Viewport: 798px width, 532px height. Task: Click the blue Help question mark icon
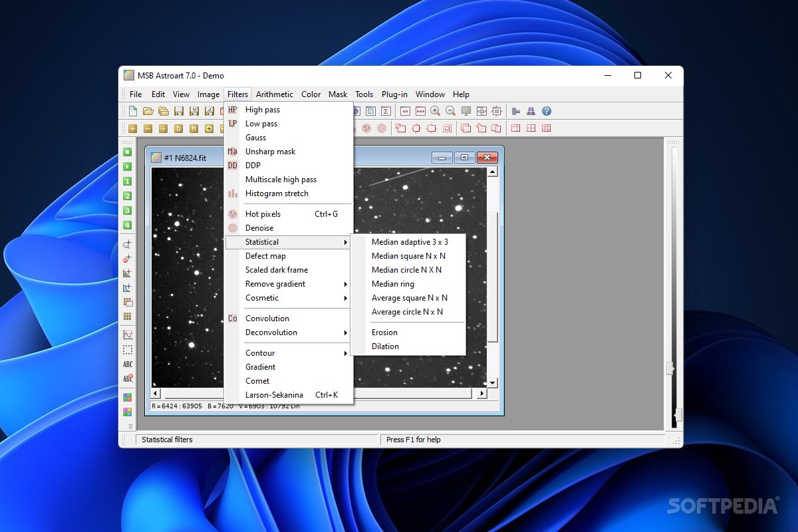[547, 111]
